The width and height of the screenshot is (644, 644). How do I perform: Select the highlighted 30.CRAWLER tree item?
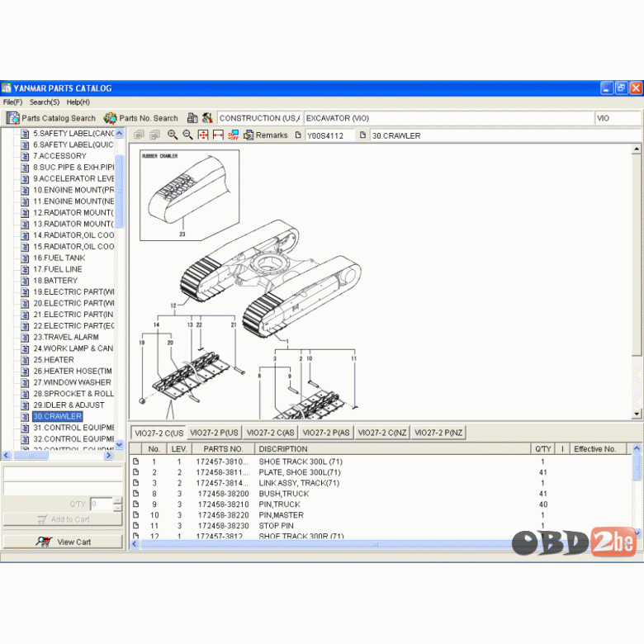tap(58, 416)
